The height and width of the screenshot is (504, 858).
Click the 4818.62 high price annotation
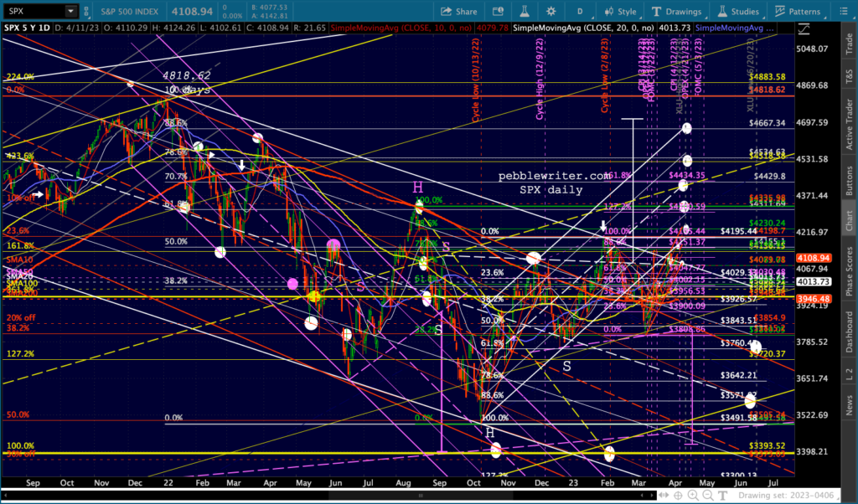coord(186,76)
